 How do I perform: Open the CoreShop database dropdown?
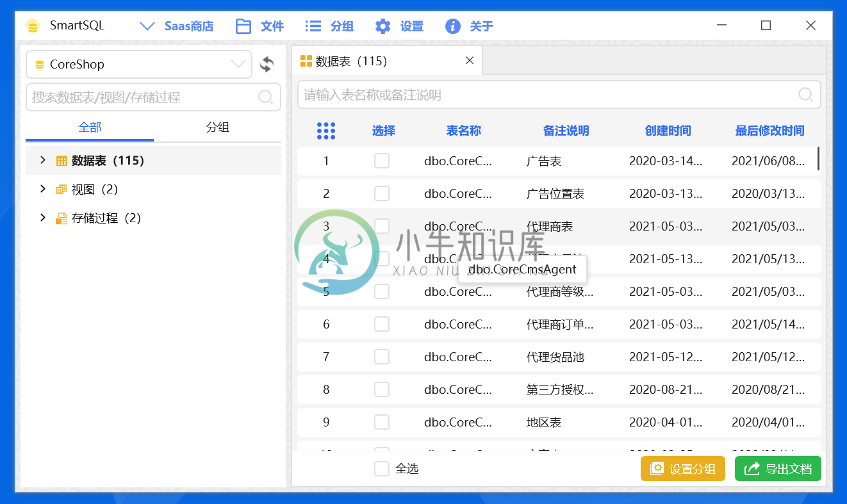click(139, 64)
